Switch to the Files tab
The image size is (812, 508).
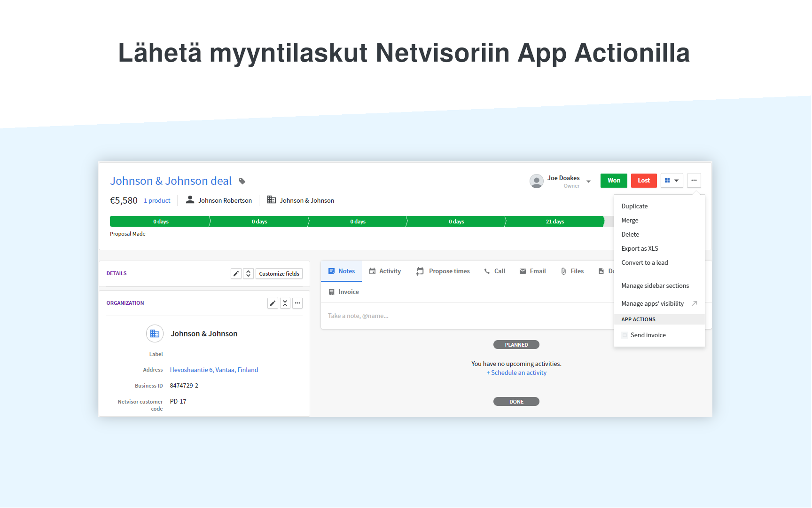pos(572,271)
